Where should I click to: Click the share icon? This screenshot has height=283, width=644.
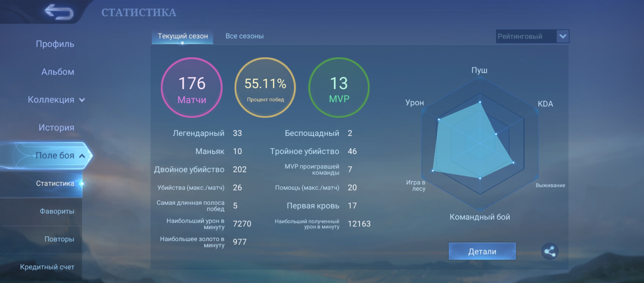coord(549,251)
